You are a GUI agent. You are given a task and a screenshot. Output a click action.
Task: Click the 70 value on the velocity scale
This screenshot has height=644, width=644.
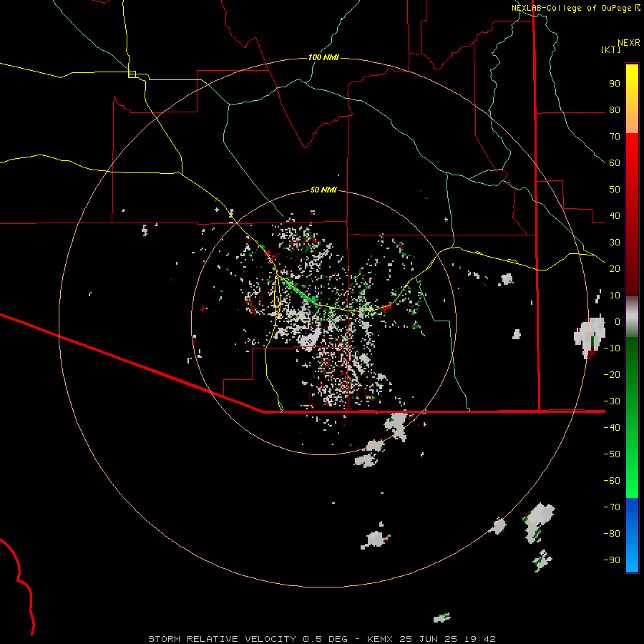[x=615, y=137]
